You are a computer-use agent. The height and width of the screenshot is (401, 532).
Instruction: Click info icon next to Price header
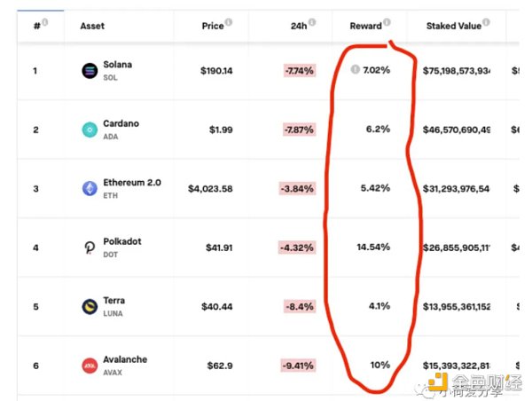229,22
